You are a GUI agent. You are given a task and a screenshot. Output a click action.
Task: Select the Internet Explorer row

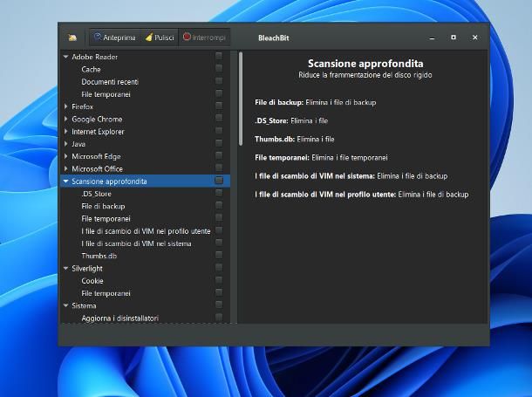click(x=146, y=131)
